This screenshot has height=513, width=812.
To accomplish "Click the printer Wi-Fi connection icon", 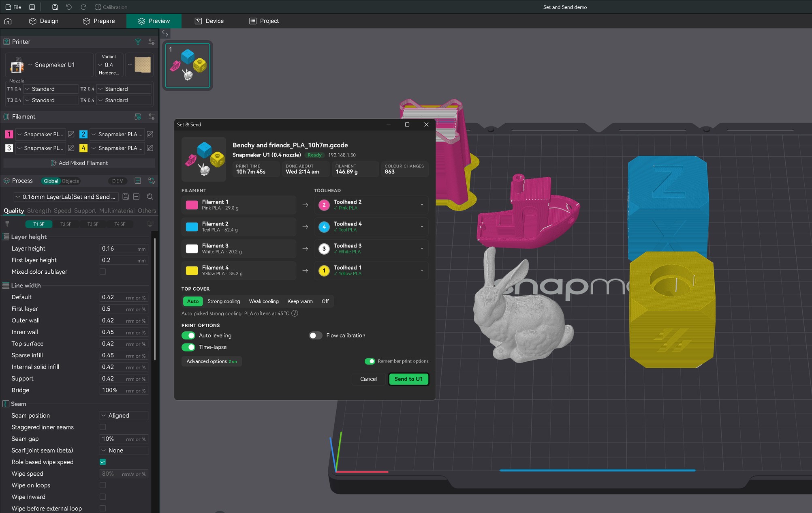I will click(138, 42).
